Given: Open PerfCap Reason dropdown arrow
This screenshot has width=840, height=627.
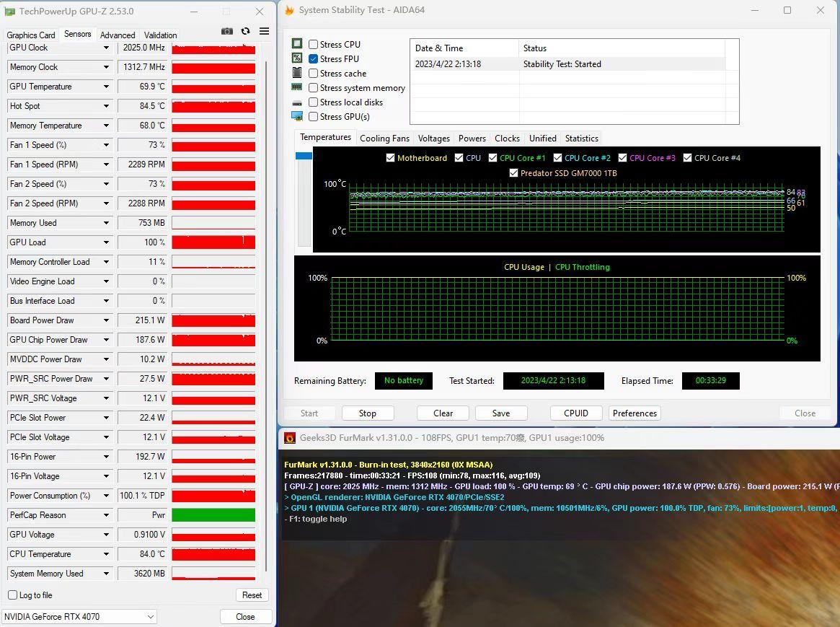Looking at the screenshot, I should (x=106, y=515).
